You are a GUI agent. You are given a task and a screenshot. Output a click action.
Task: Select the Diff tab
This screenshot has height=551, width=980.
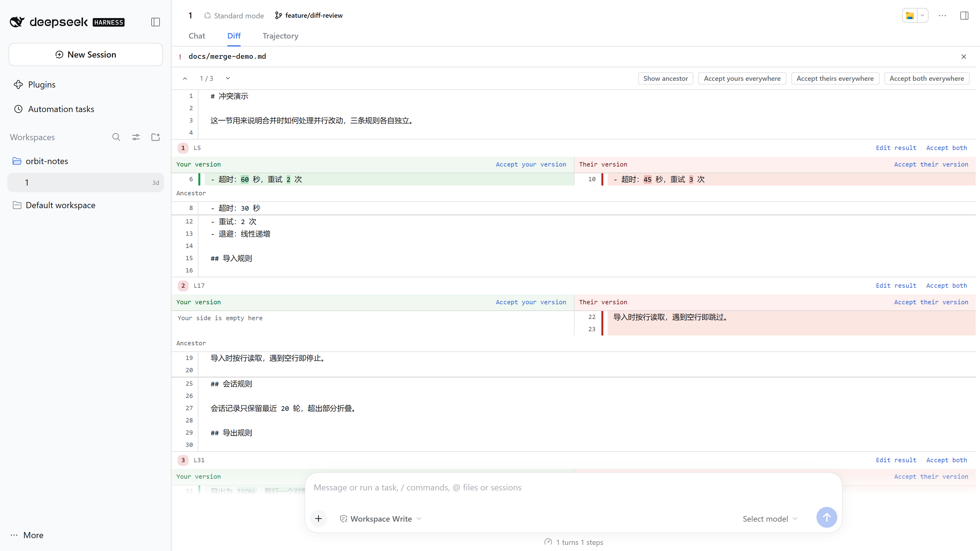pyautogui.click(x=234, y=36)
